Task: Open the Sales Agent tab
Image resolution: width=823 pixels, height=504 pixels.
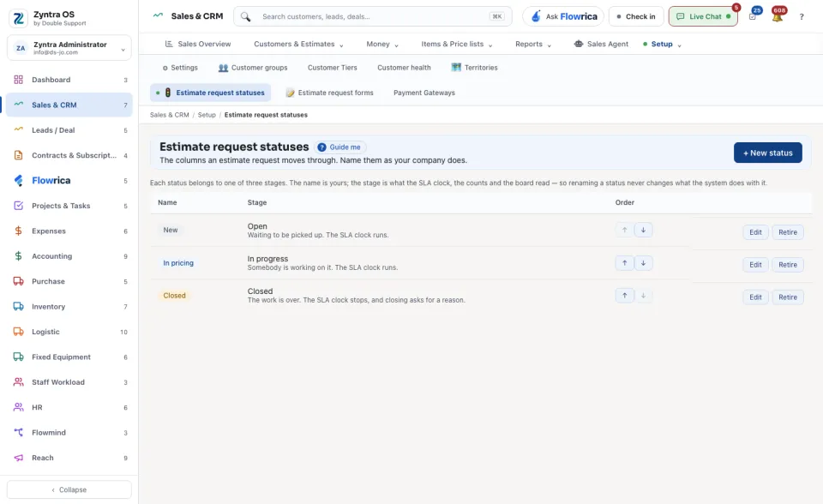Action: pos(601,44)
